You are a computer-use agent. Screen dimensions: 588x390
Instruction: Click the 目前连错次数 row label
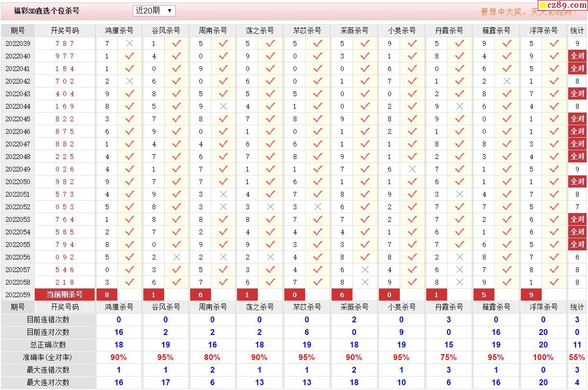(x=48, y=319)
